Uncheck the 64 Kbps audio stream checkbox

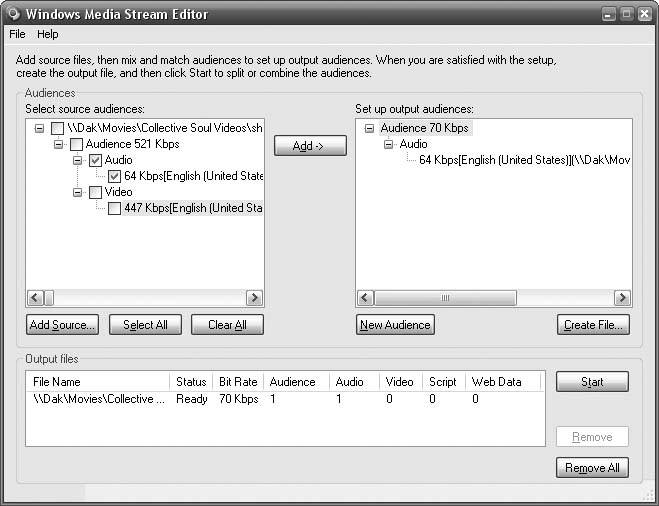[115, 176]
